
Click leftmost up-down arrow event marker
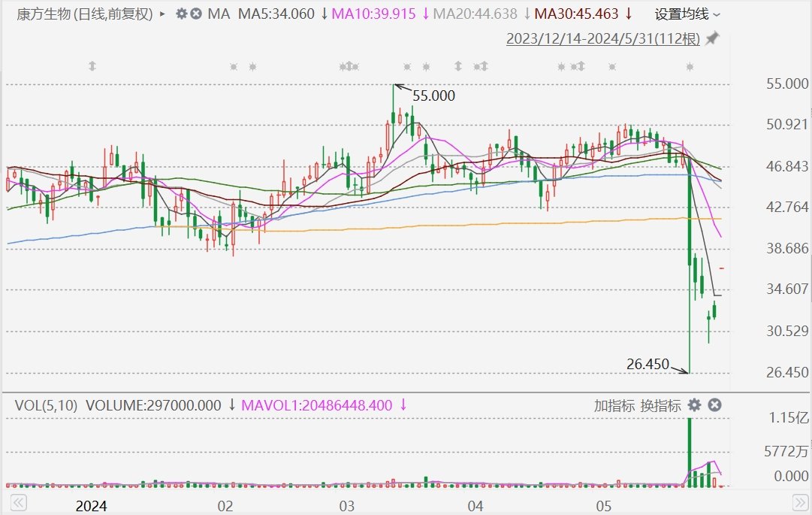tap(92, 66)
